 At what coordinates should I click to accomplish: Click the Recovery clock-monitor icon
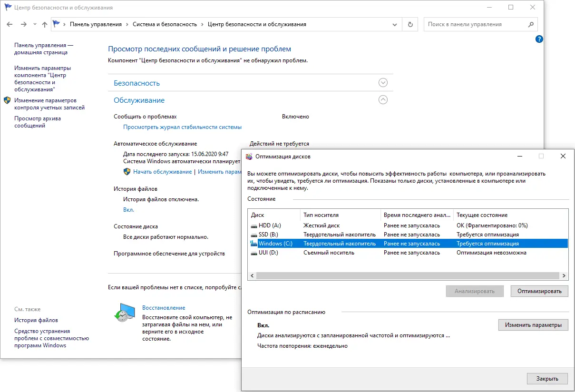tap(125, 313)
